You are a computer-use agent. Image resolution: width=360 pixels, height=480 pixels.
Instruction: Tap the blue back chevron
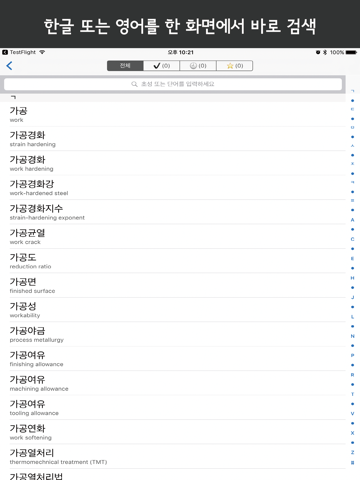(x=9, y=66)
